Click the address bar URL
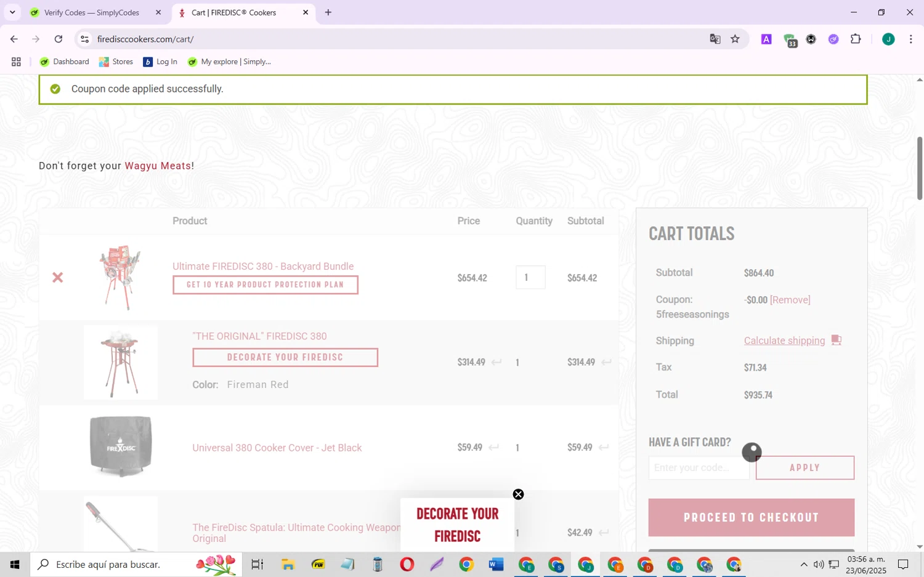The image size is (924, 577). coord(145,39)
